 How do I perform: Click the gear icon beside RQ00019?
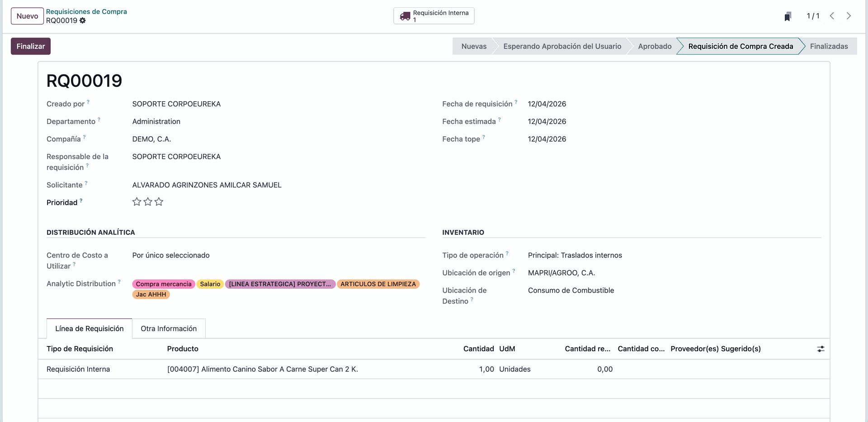point(82,20)
